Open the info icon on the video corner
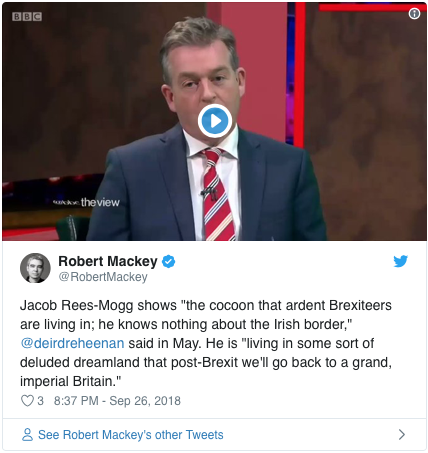 (x=414, y=13)
